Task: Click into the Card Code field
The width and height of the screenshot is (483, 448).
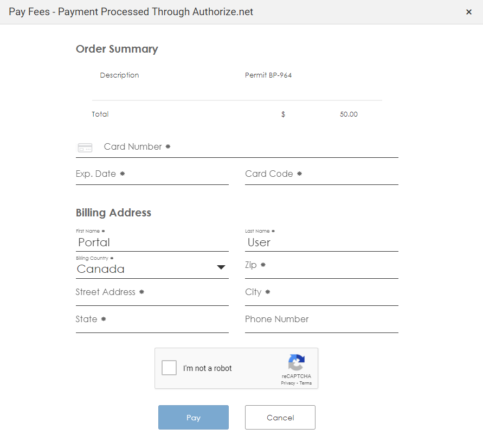Action: pos(320,174)
